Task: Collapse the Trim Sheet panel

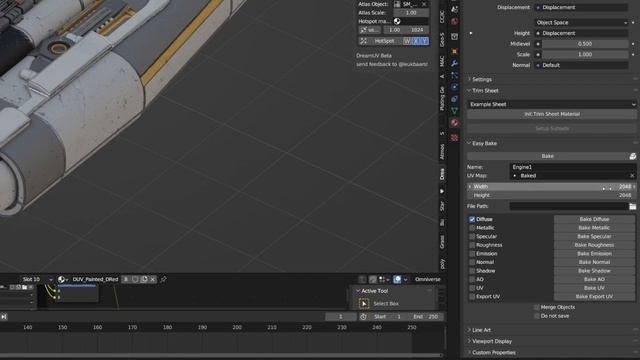Action: (485, 91)
